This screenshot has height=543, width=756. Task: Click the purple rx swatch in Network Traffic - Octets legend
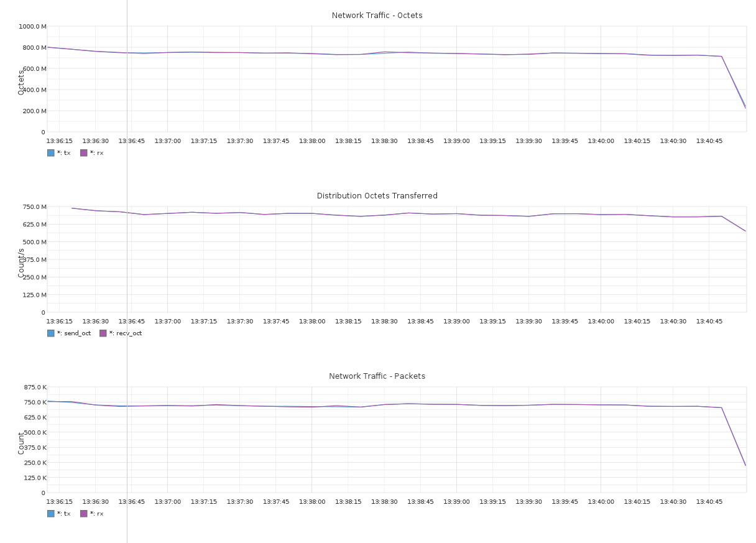click(84, 153)
